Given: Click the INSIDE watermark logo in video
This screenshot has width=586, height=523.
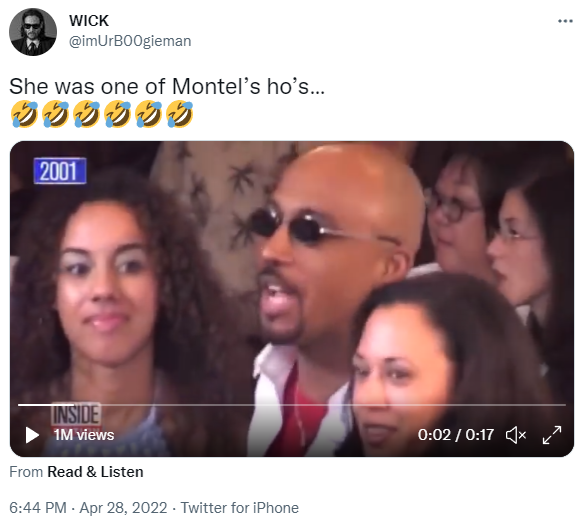Looking at the screenshot, I should click(x=76, y=414).
